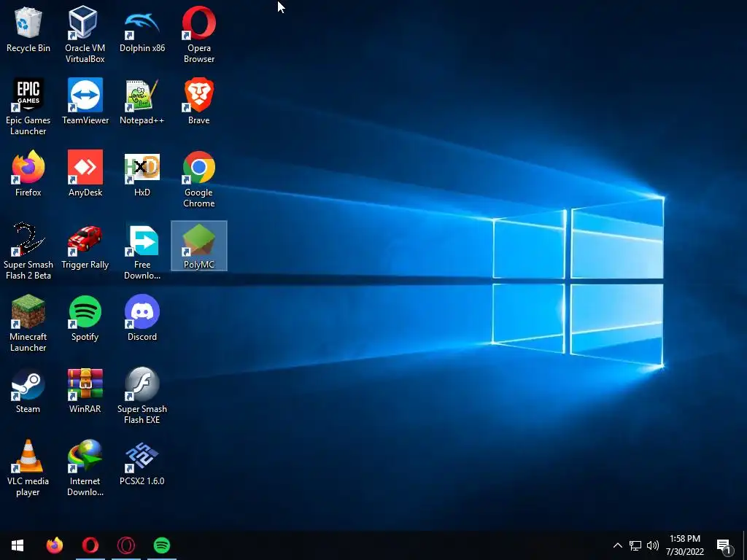Select the Free Download Manager shortcut
This screenshot has height=560, width=747.
[x=142, y=252]
